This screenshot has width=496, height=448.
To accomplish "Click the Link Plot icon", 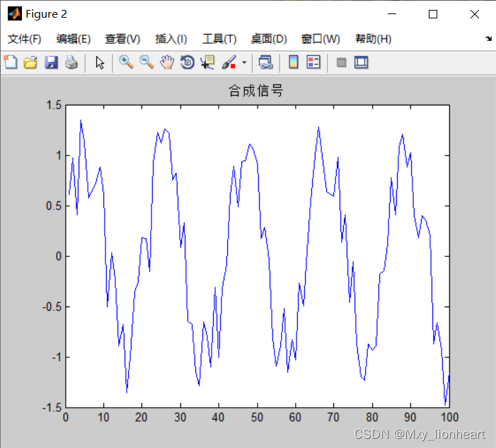I will tap(266, 62).
